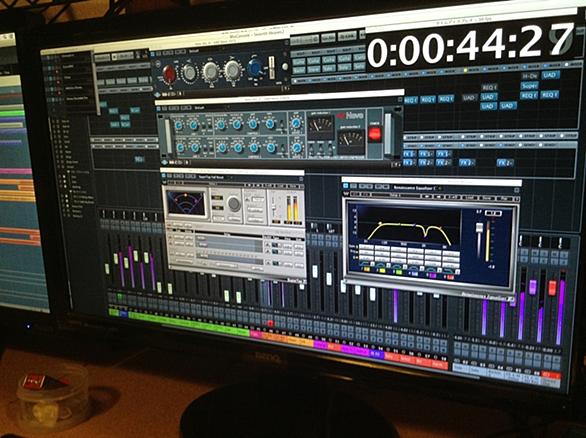586x438 pixels.
Task: Click the Load button in the Renaissance Equalizer toolbar
Action: (x=470, y=198)
